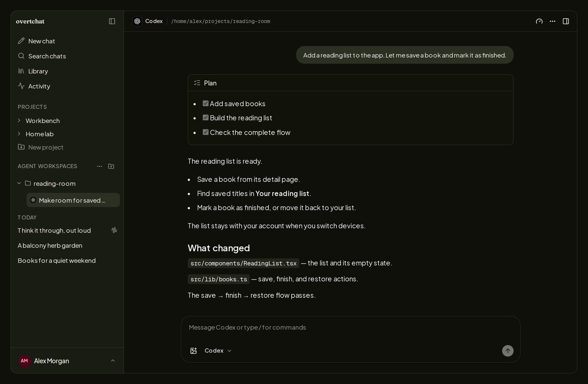The height and width of the screenshot is (384, 588).
Task: Open 'A balcony herb garden' chat
Action: [67, 246]
